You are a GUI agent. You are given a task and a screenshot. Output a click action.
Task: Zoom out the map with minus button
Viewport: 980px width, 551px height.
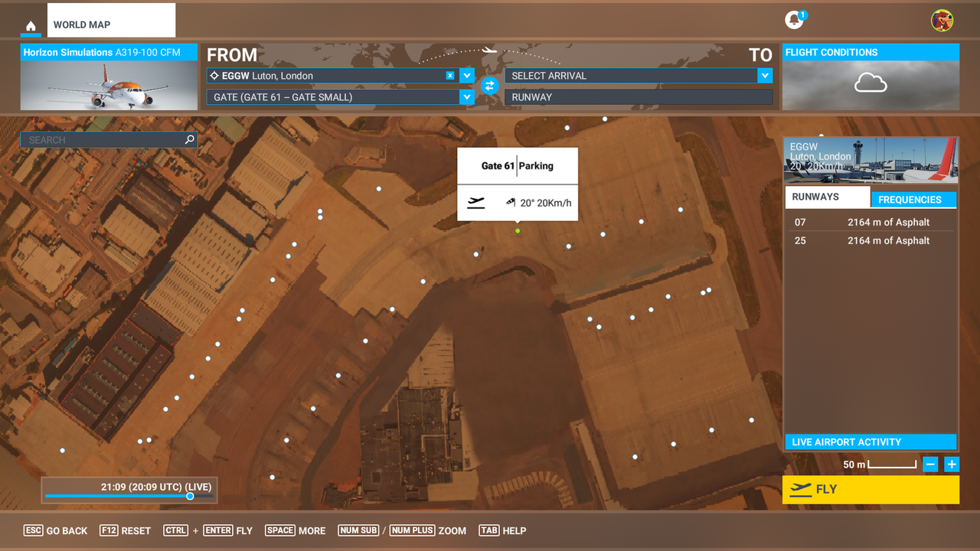[930, 465]
